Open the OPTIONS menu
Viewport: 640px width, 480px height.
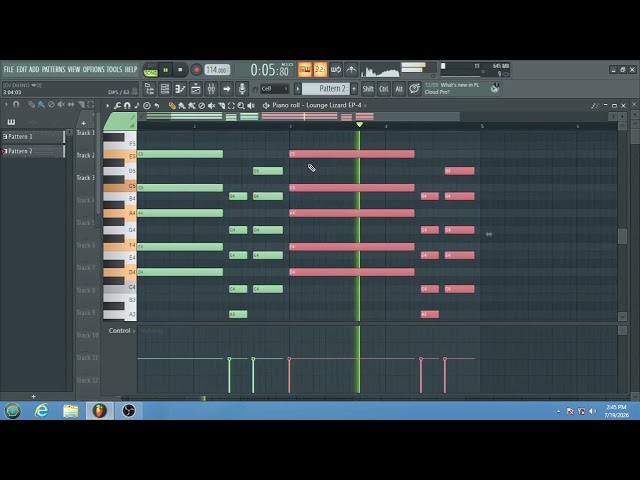point(93,69)
